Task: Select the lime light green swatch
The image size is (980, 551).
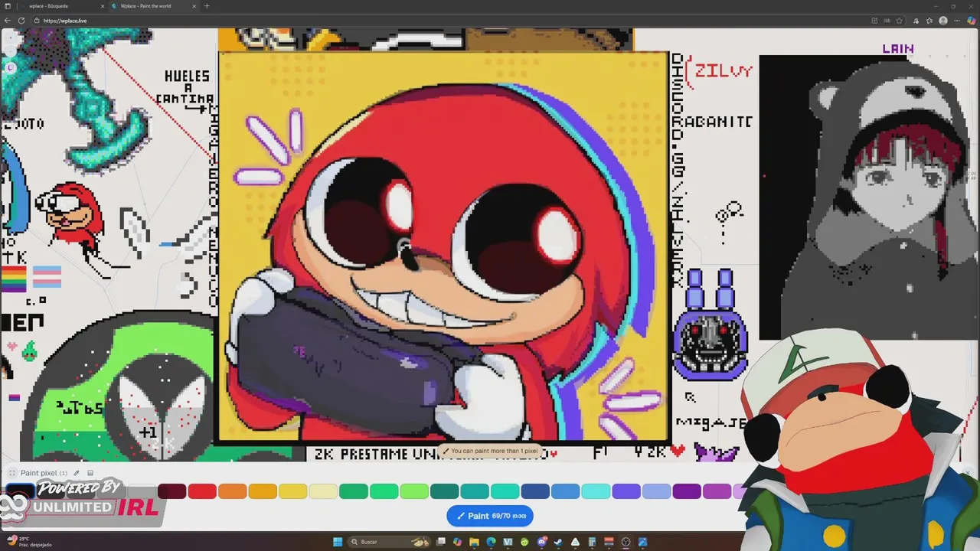Action: click(x=414, y=491)
